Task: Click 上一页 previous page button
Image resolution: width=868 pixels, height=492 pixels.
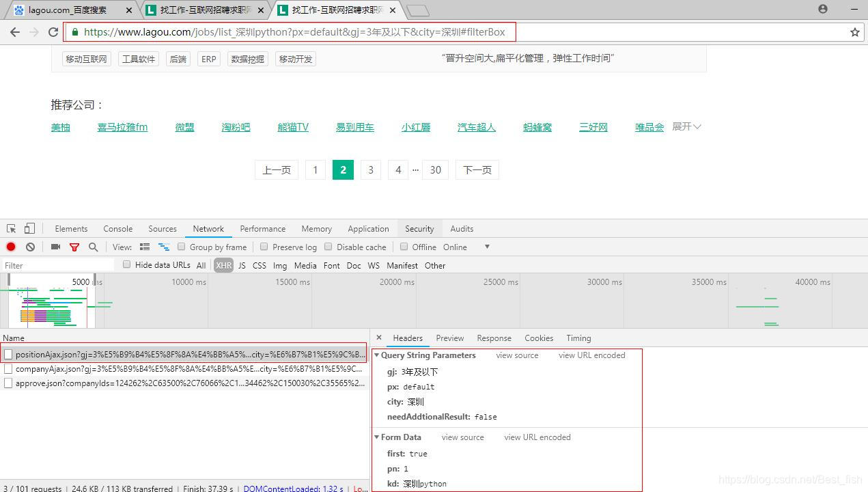Action: [277, 169]
